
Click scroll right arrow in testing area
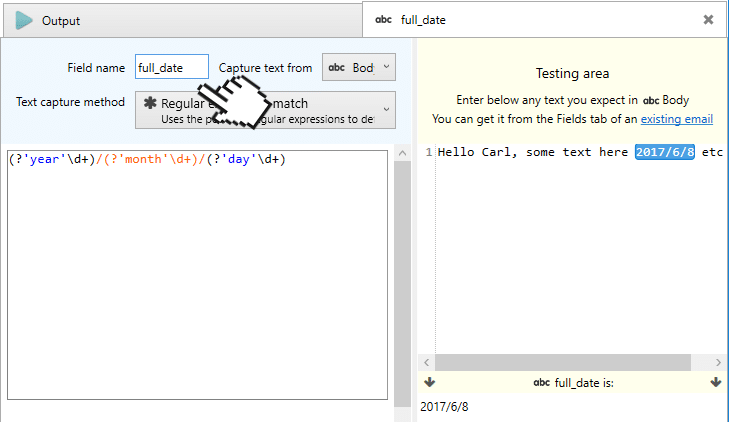pos(718,363)
